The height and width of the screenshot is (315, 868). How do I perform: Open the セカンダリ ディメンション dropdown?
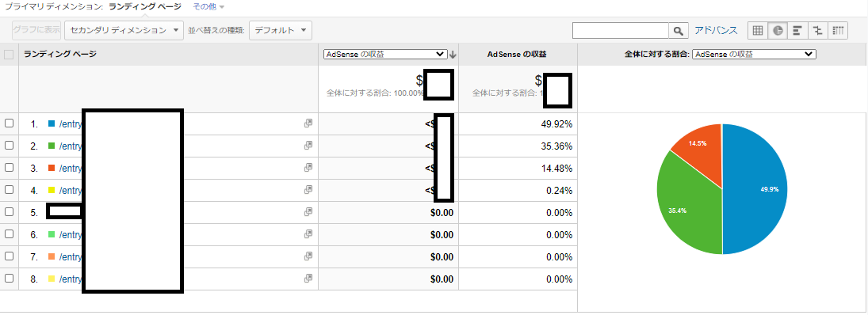coord(124,30)
